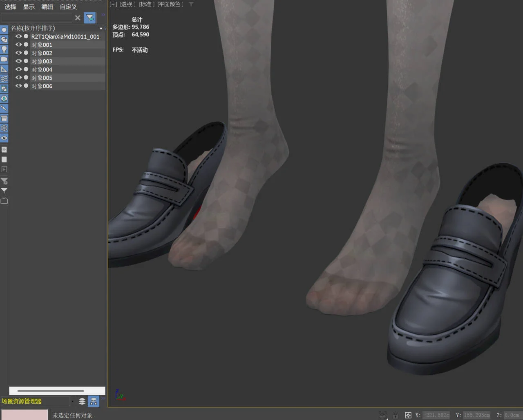
Task: Toggle the display geometry filter icon
Action: click(x=4, y=30)
